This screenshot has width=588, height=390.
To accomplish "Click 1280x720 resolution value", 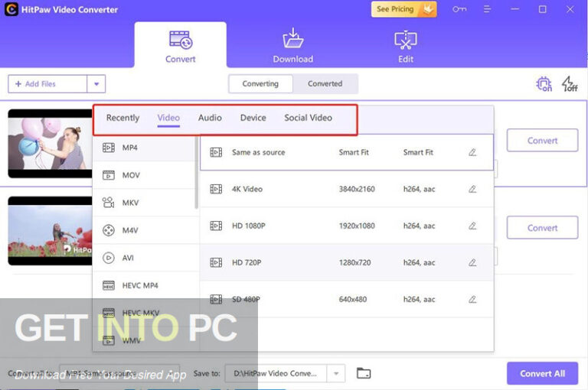I will (354, 262).
